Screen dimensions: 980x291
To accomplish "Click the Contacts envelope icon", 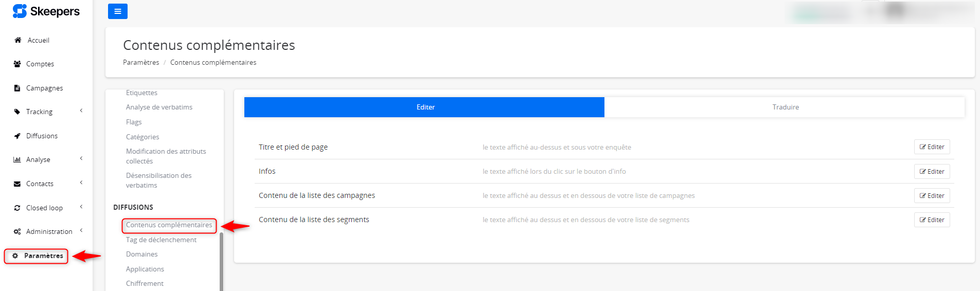I will point(17,184).
